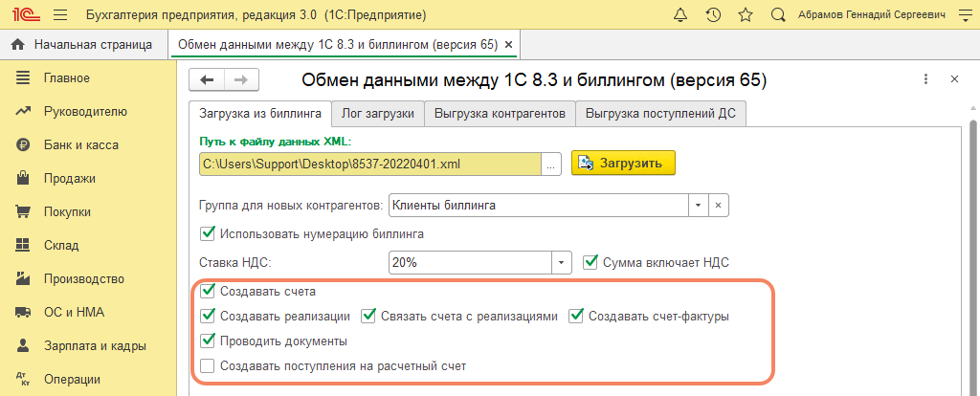Expand the Ставка НДС dropdown arrow
This screenshot has height=396, width=980.
tap(561, 263)
